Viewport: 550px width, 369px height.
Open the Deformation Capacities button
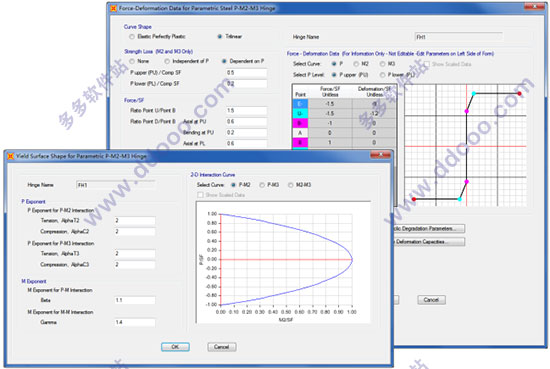click(429, 242)
